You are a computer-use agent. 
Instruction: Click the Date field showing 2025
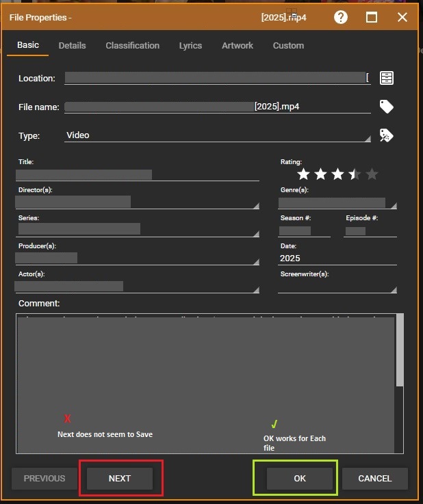tap(337, 258)
